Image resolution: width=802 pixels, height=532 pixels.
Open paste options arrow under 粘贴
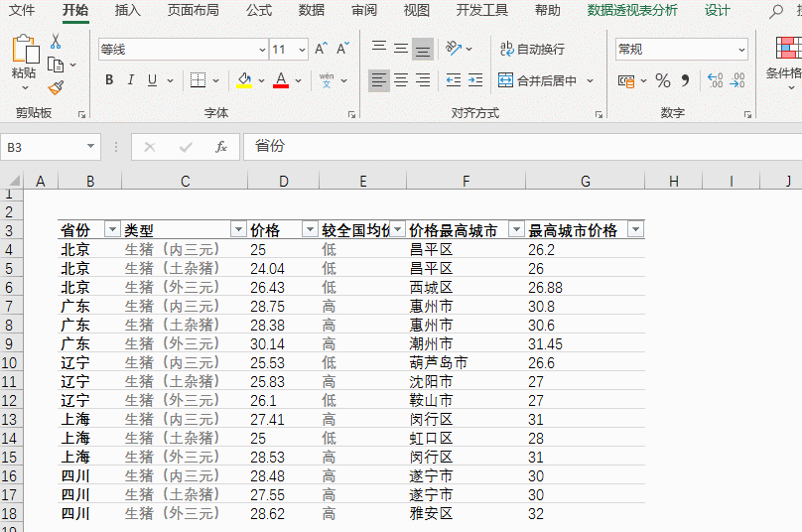(x=25, y=88)
